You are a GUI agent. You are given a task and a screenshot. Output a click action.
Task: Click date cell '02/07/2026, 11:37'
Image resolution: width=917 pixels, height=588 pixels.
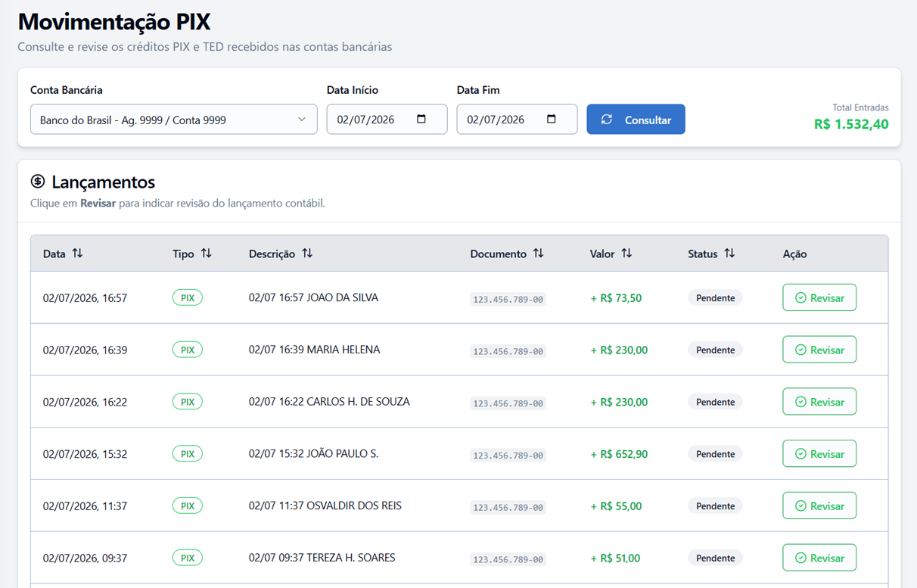pyautogui.click(x=85, y=506)
